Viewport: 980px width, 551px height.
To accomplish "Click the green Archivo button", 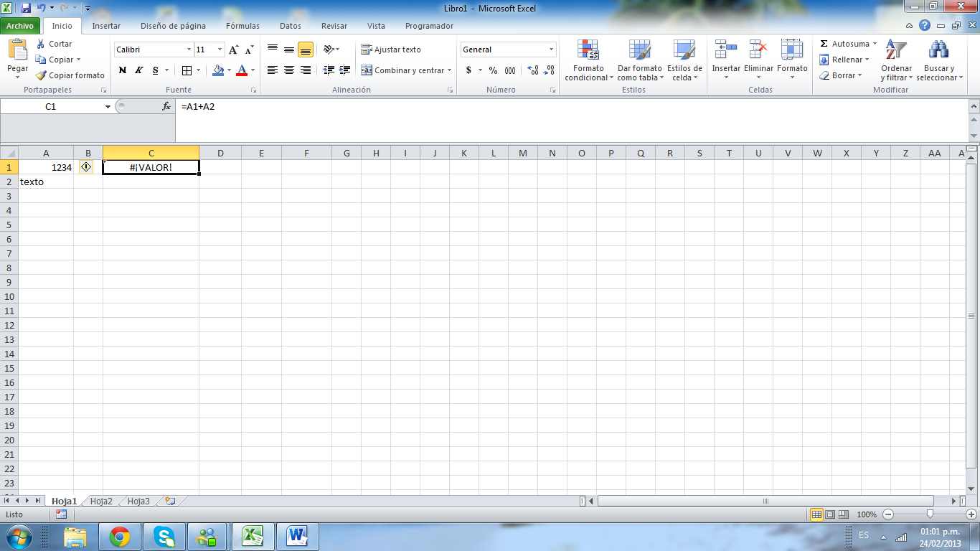I will pos(20,26).
